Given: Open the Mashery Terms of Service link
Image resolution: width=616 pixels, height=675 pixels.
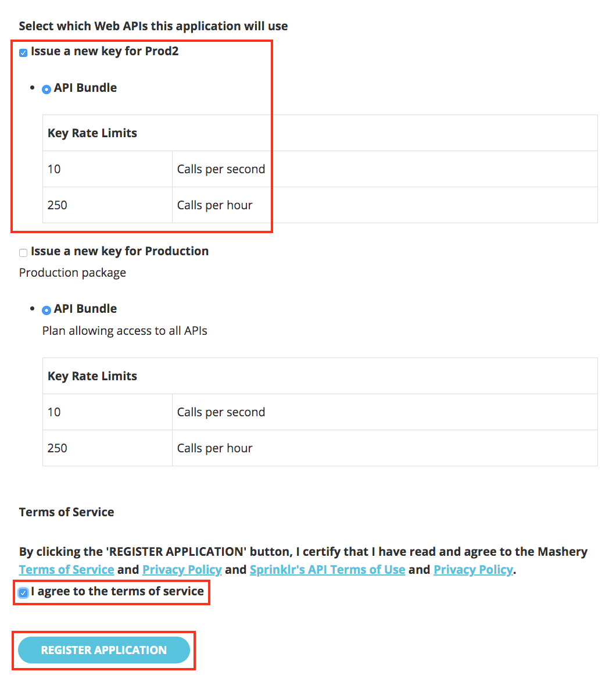Looking at the screenshot, I should point(66,570).
